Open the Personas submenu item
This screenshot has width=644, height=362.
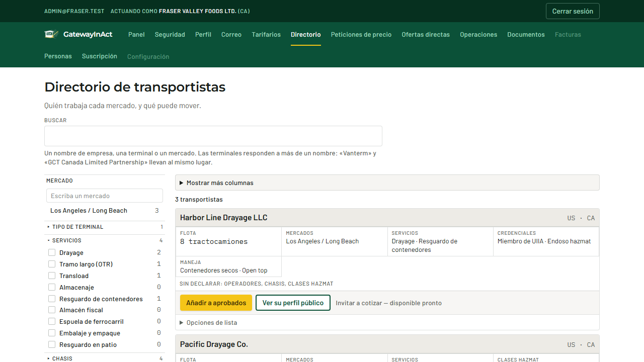pyautogui.click(x=58, y=56)
